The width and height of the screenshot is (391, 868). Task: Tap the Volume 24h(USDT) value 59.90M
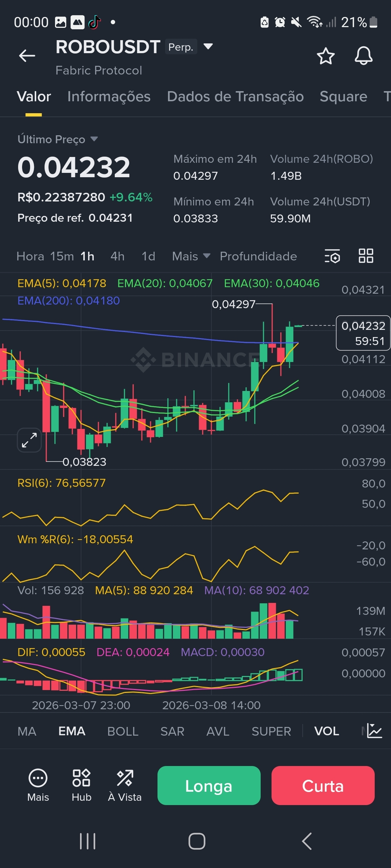pyautogui.click(x=290, y=218)
